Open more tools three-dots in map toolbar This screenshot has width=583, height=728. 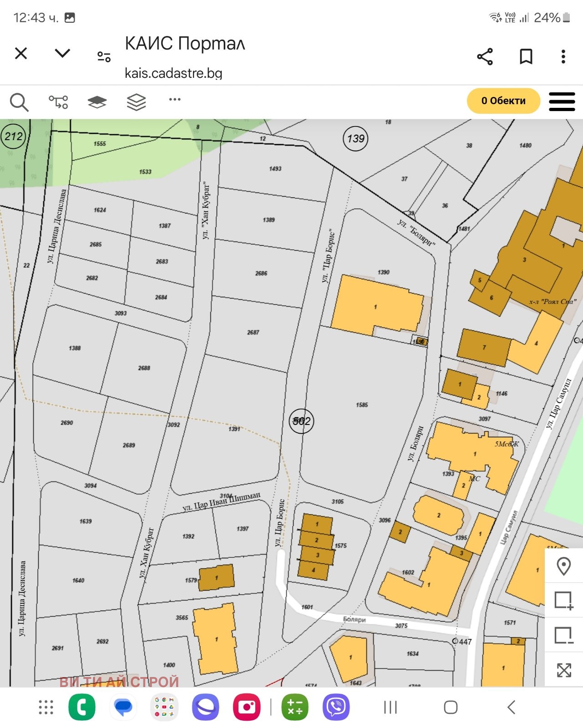point(175,99)
